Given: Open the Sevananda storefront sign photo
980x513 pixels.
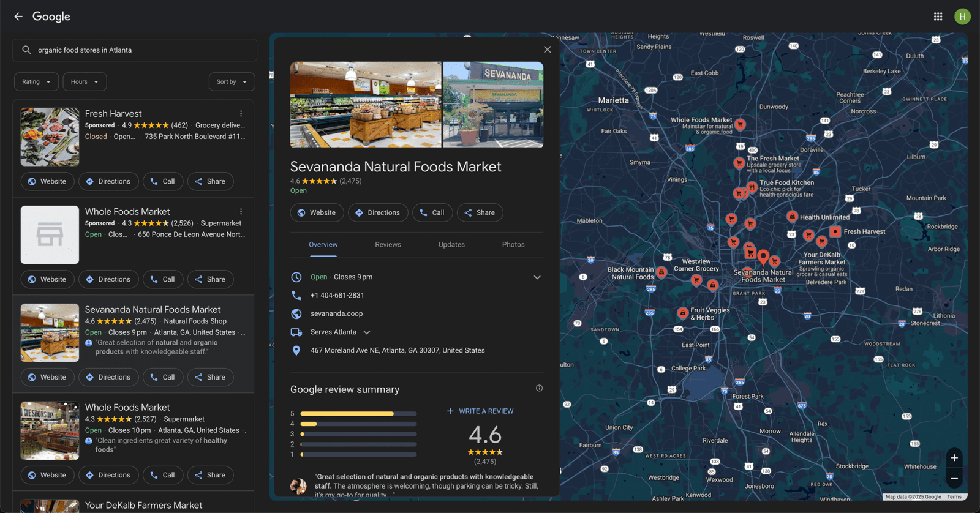Looking at the screenshot, I should [x=493, y=105].
